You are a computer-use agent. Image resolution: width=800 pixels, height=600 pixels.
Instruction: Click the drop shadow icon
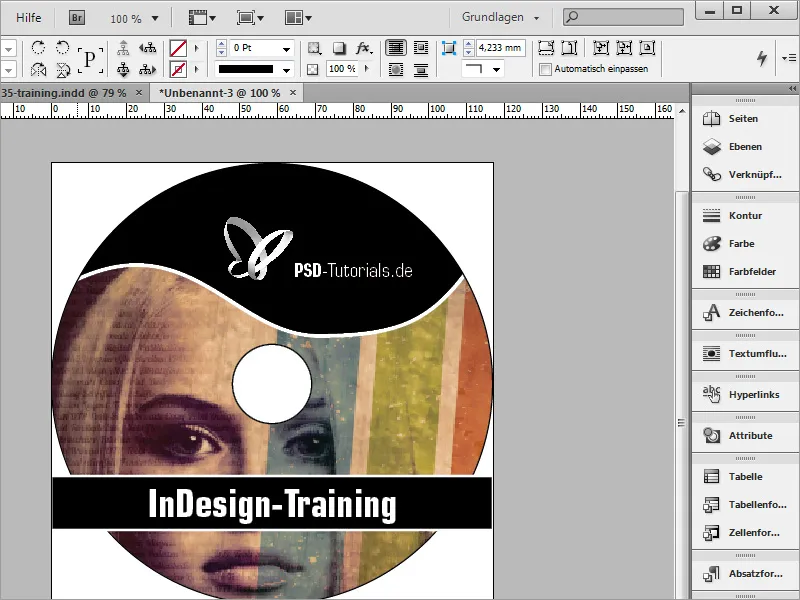click(339, 48)
